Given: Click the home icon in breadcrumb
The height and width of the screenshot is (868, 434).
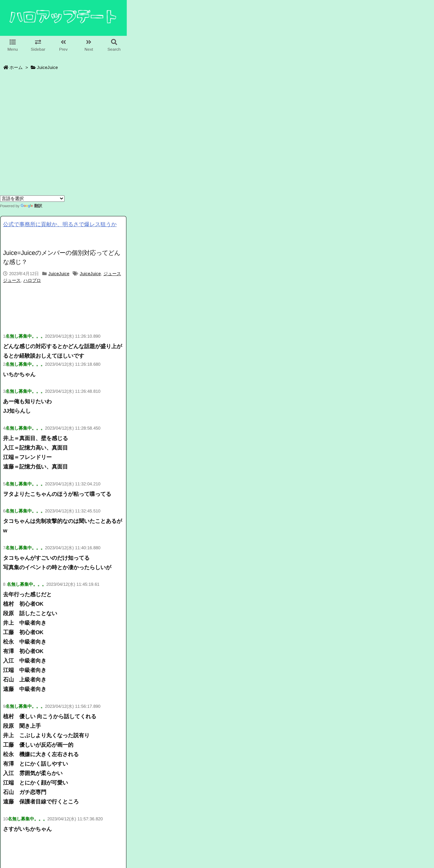Looking at the screenshot, I should [x=6, y=67].
